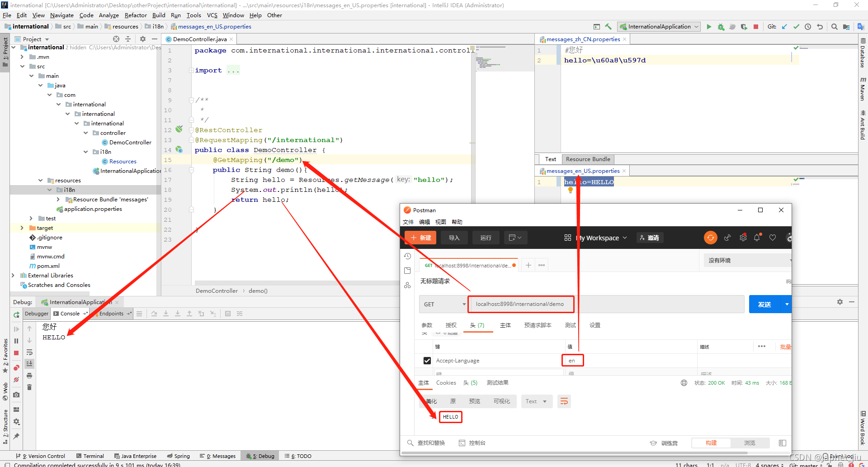This screenshot has width=868, height=467.
Task: Click the blue 发送 send button
Action: click(764, 304)
